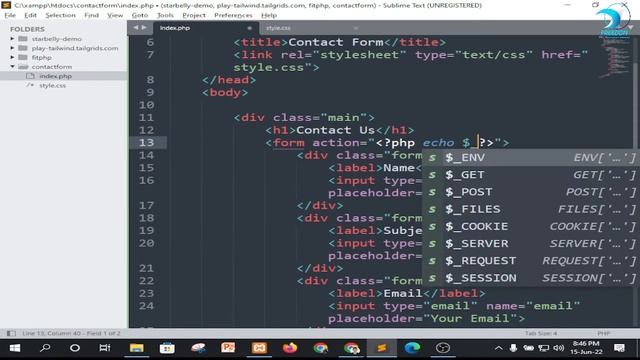Open the Preferences menu
The height and width of the screenshot is (360, 640).
click(233, 15)
